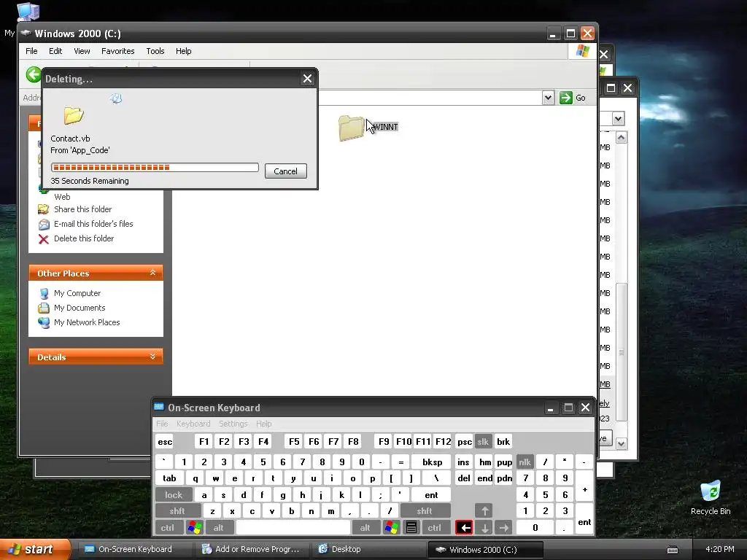
Task: Click the My Documents icon in Other Places
Action: click(x=44, y=308)
